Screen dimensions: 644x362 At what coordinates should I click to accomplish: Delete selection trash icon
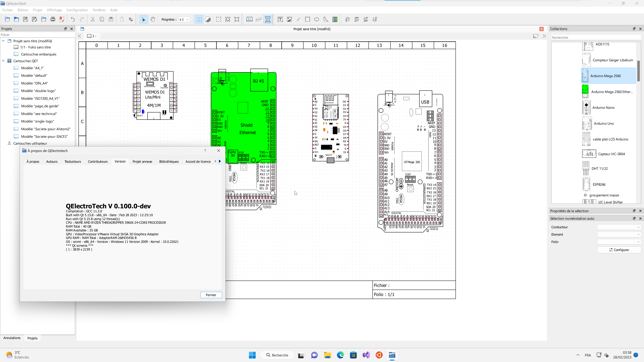pyautogui.click(x=122, y=19)
